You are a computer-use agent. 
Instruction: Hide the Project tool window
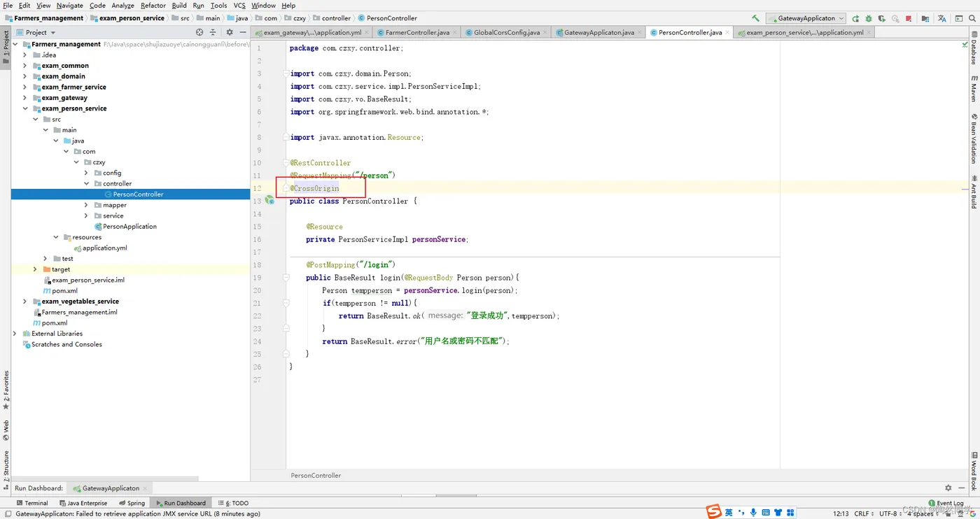tap(243, 32)
